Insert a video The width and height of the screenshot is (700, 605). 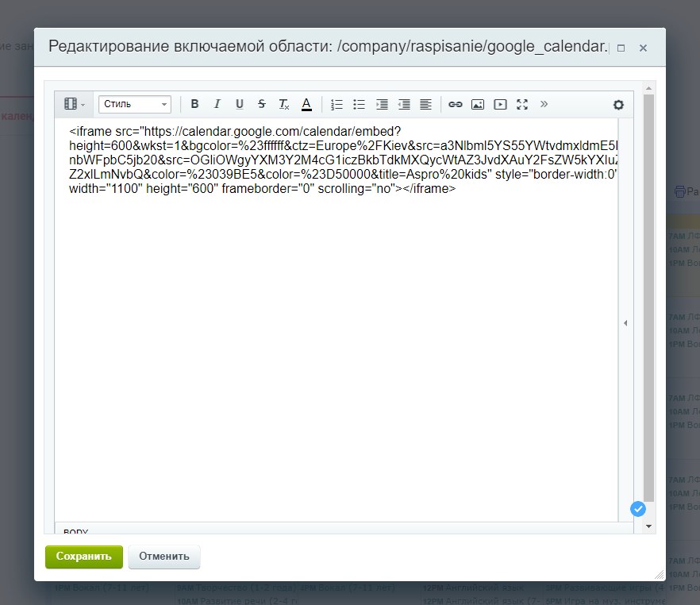coord(500,104)
